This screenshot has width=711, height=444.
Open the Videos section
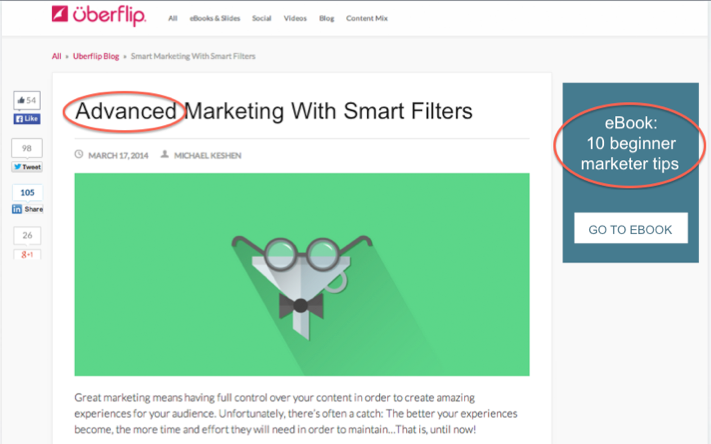(295, 19)
